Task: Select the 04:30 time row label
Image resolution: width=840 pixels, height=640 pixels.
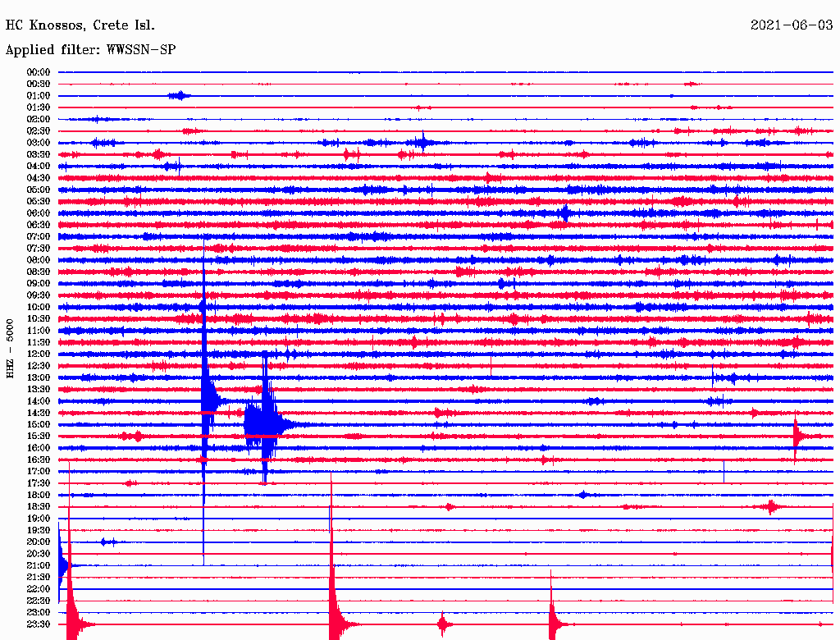Action: coord(39,178)
